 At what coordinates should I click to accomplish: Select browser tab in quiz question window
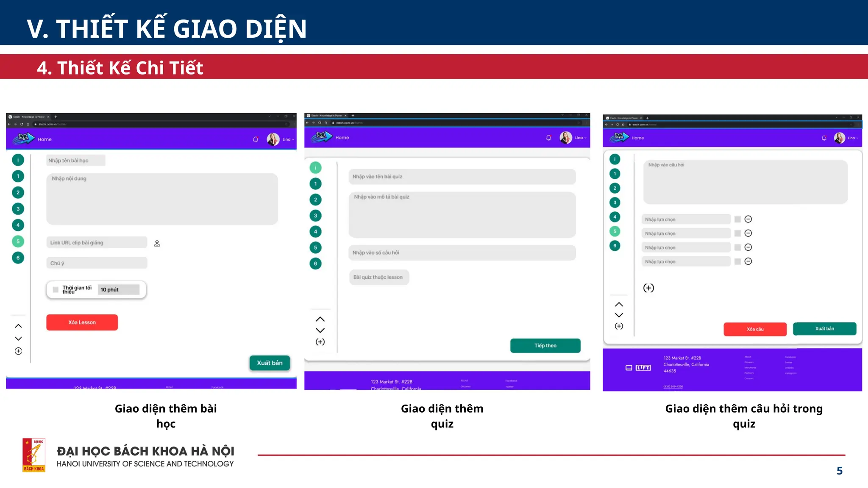[x=623, y=118]
